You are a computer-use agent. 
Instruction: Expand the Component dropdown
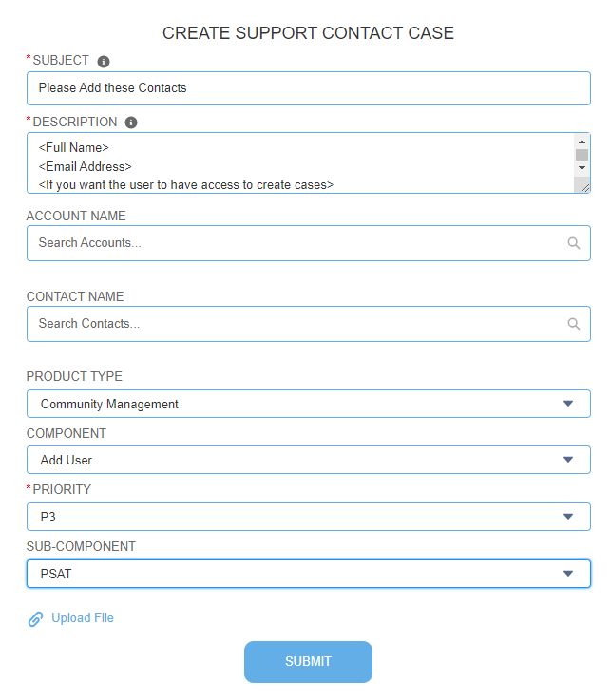pyautogui.click(x=308, y=460)
